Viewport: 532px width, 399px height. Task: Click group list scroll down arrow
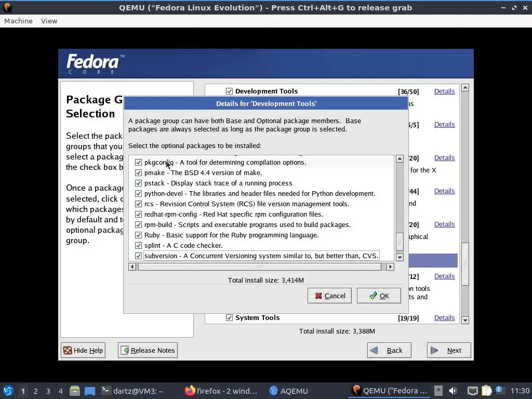465,320
